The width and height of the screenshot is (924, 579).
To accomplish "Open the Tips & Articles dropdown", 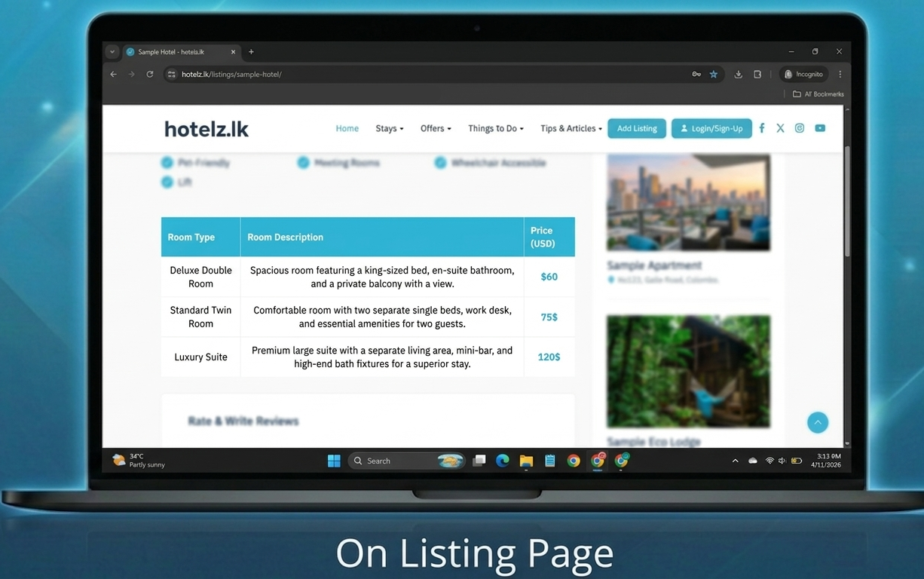I will (571, 129).
